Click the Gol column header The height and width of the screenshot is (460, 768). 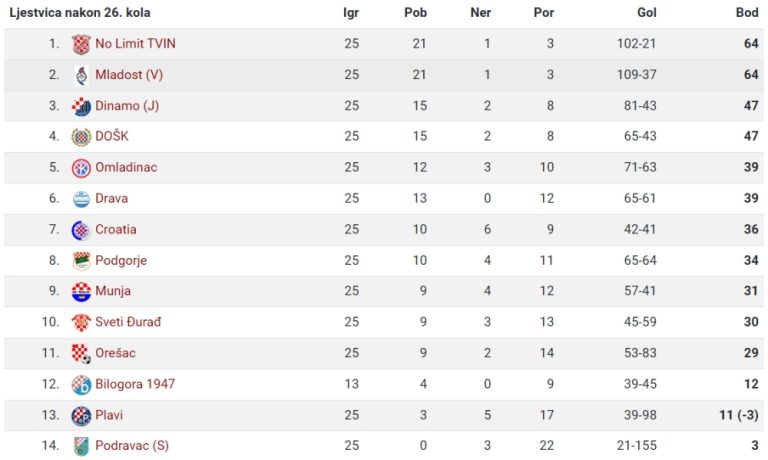click(647, 13)
